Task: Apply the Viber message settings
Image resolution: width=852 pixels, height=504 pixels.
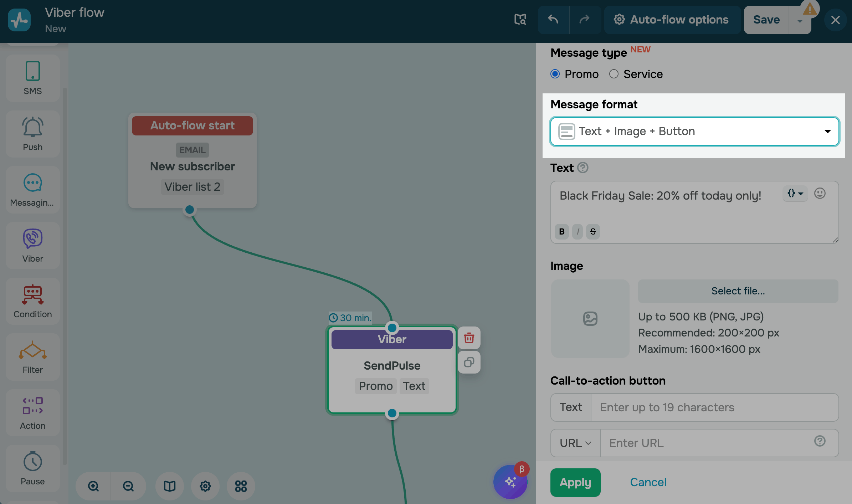Action: pyautogui.click(x=575, y=482)
